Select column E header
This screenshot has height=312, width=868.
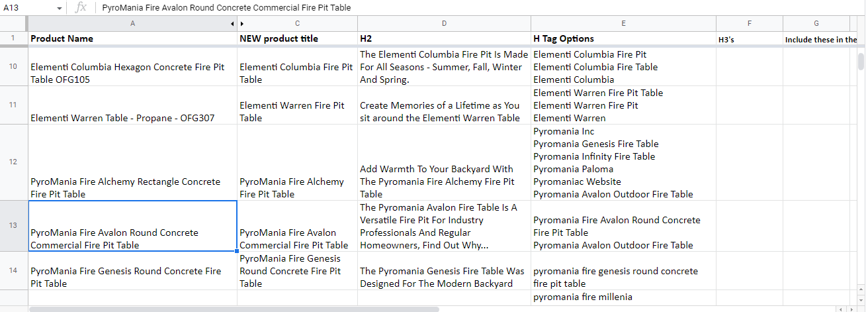[623, 23]
